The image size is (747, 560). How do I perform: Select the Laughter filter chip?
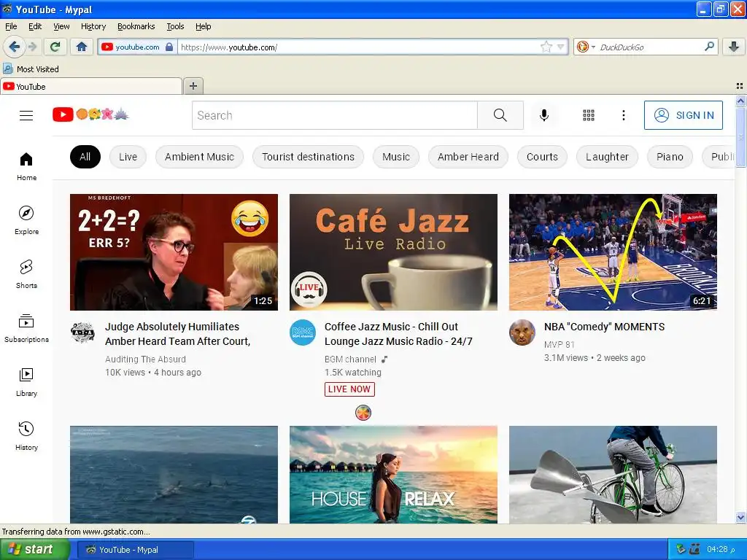[x=607, y=157]
